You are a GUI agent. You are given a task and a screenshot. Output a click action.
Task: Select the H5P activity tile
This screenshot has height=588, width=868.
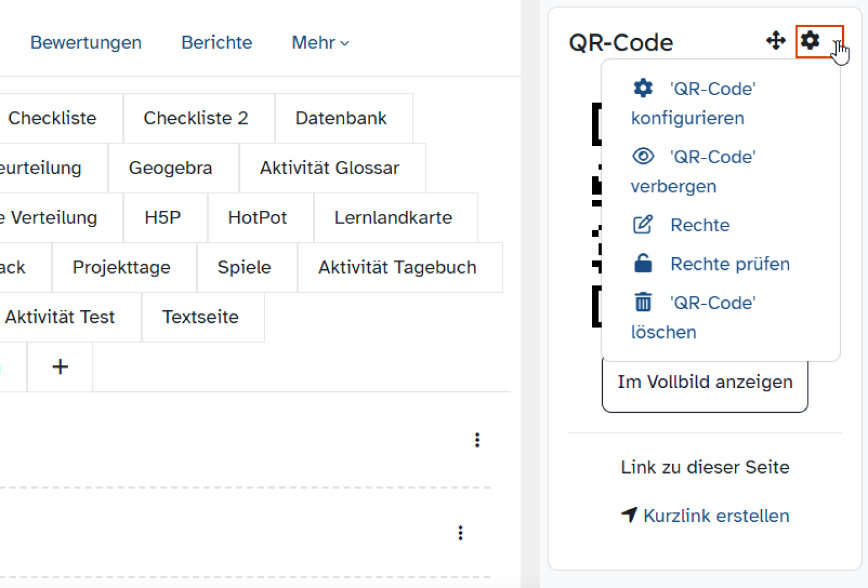click(164, 217)
